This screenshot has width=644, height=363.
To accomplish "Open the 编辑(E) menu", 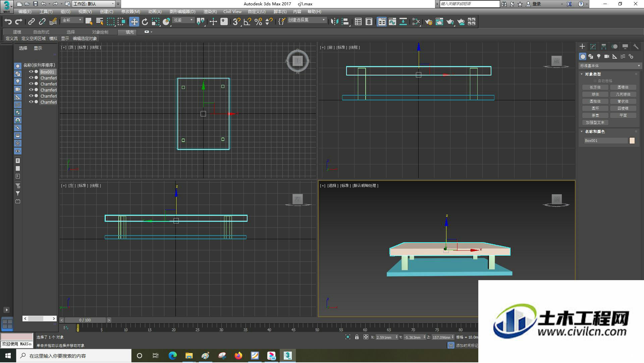I will [25, 12].
